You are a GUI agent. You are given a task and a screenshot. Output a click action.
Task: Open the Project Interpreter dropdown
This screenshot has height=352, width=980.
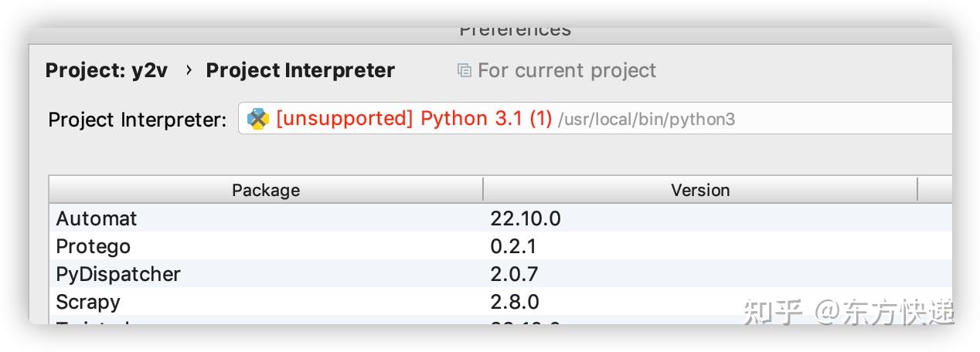coord(595,120)
